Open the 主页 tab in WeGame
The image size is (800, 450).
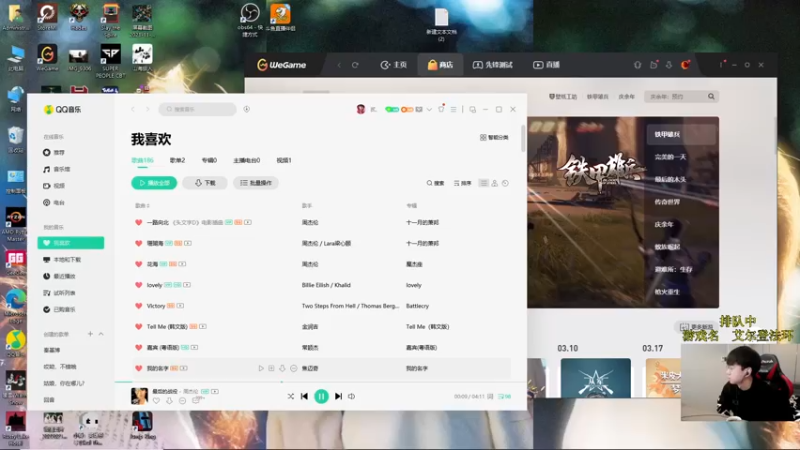tap(393, 65)
